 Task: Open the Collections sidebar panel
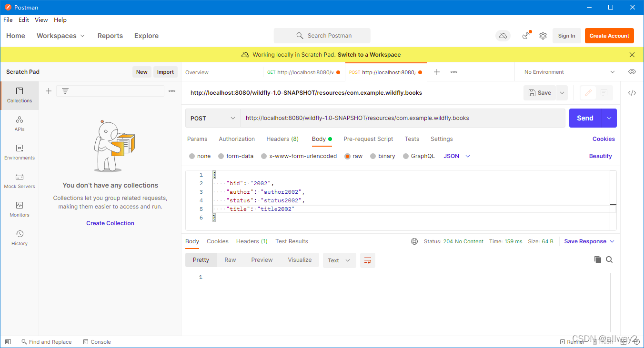coord(20,95)
